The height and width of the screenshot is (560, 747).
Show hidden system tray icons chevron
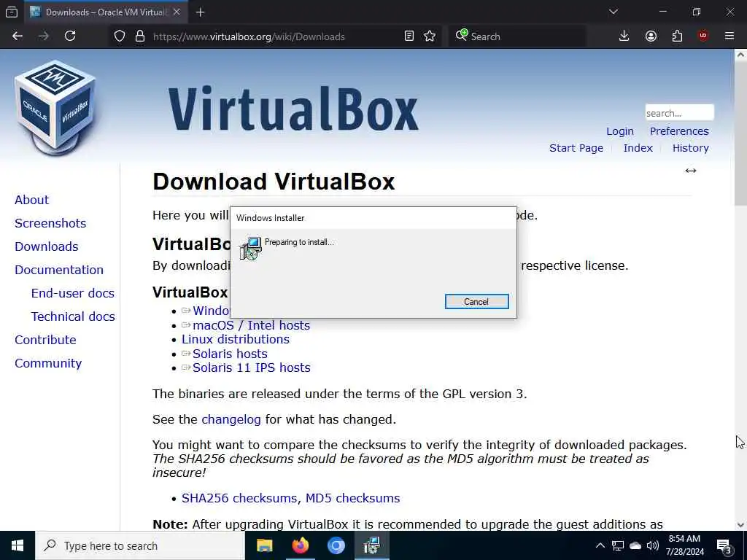pyautogui.click(x=600, y=545)
